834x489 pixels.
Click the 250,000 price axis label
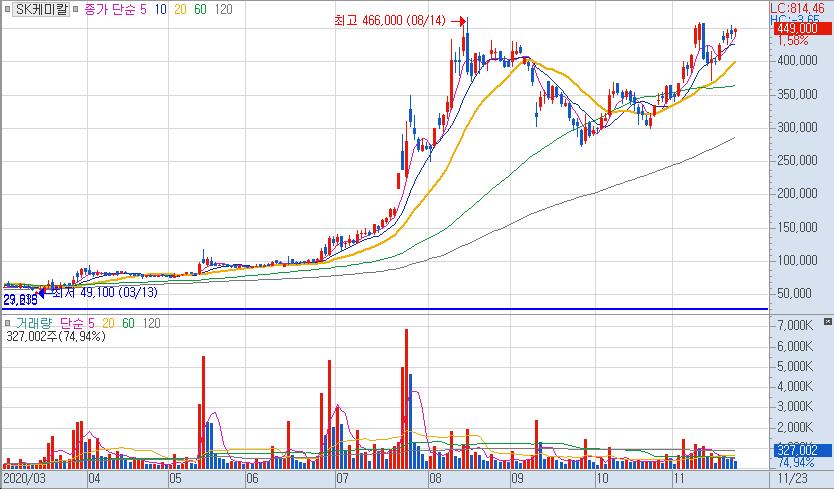point(797,160)
